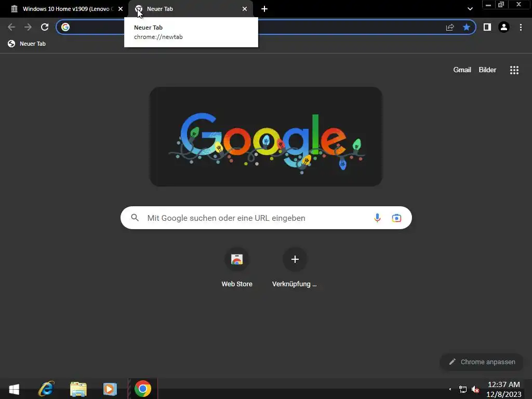Open the Windows Start menu
This screenshot has width=532, height=399.
point(14,389)
